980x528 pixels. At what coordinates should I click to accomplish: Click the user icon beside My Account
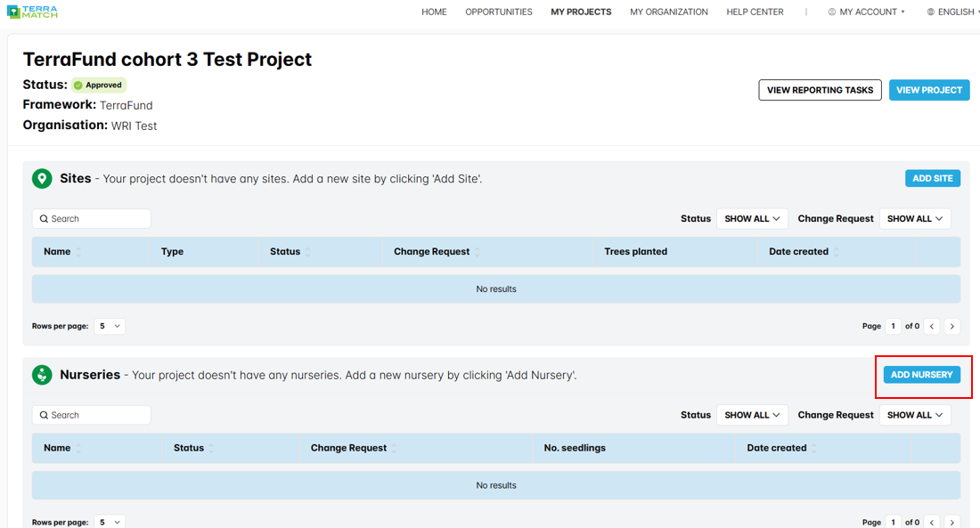[x=832, y=12]
